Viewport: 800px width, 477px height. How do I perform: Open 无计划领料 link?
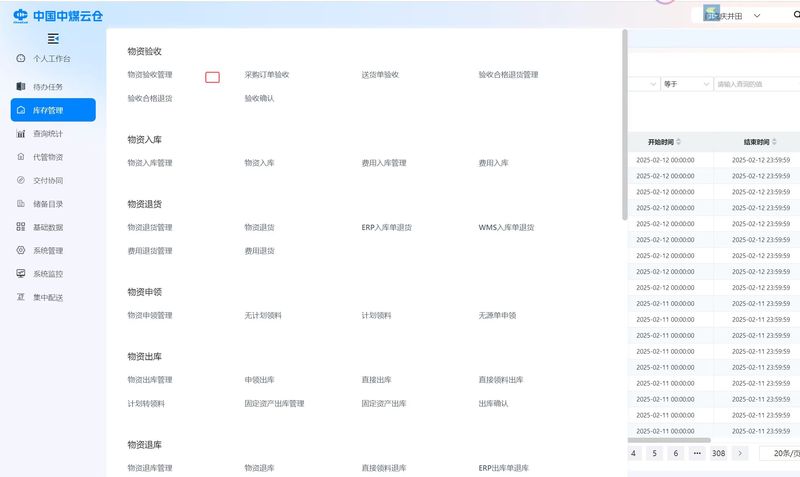point(263,315)
